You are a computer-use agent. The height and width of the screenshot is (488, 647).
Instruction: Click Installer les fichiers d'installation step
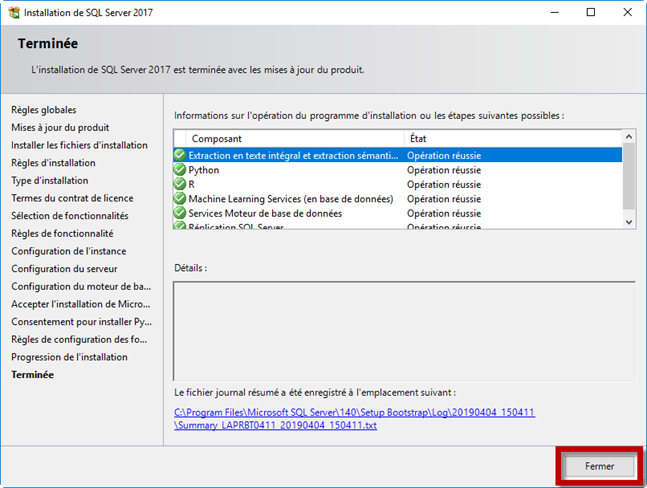coord(79,145)
